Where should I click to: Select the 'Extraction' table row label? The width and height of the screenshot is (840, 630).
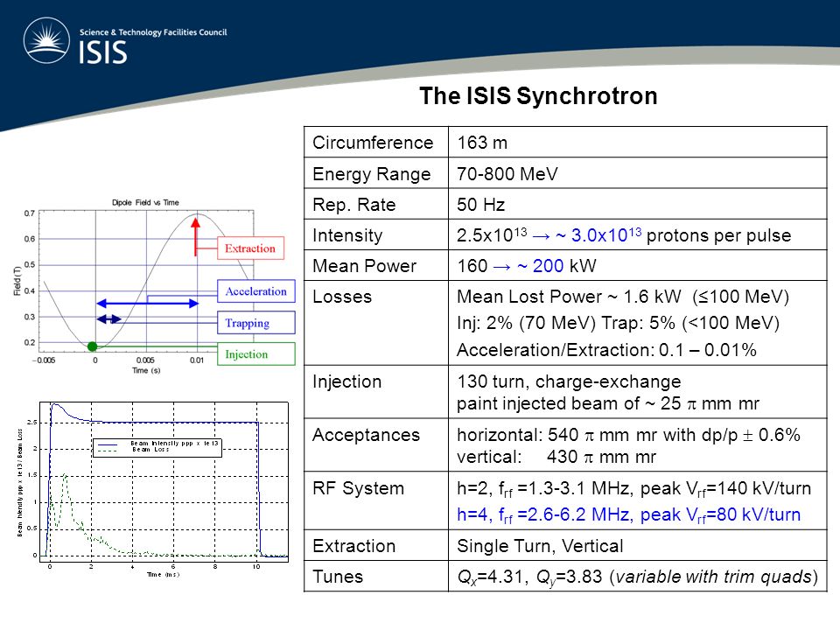[353, 546]
